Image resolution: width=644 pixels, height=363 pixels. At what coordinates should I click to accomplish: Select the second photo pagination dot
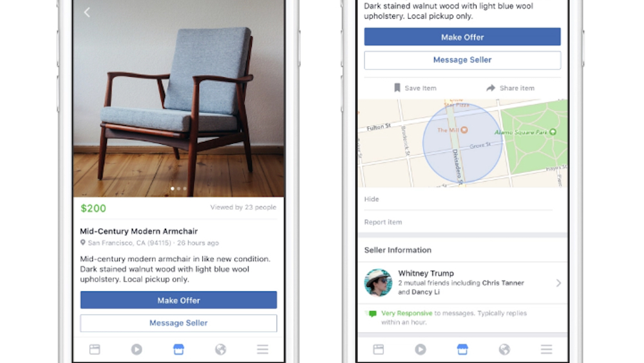coord(178,189)
